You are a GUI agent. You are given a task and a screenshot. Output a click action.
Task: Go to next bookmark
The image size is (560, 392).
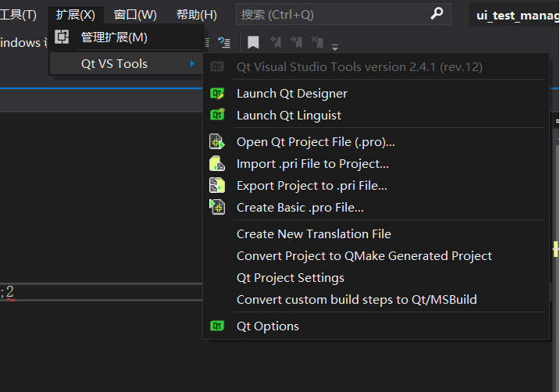[296, 42]
